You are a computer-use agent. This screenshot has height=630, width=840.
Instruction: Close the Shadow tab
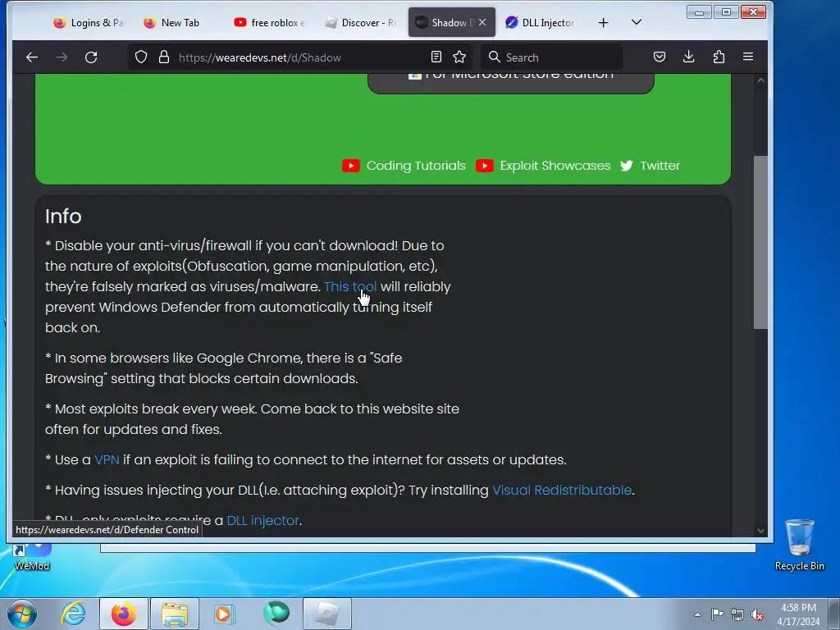[x=482, y=22]
